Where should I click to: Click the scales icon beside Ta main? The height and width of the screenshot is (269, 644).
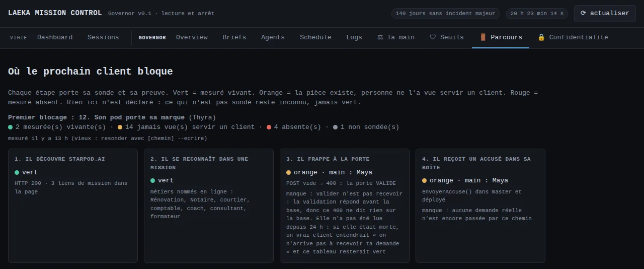tap(380, 37)
